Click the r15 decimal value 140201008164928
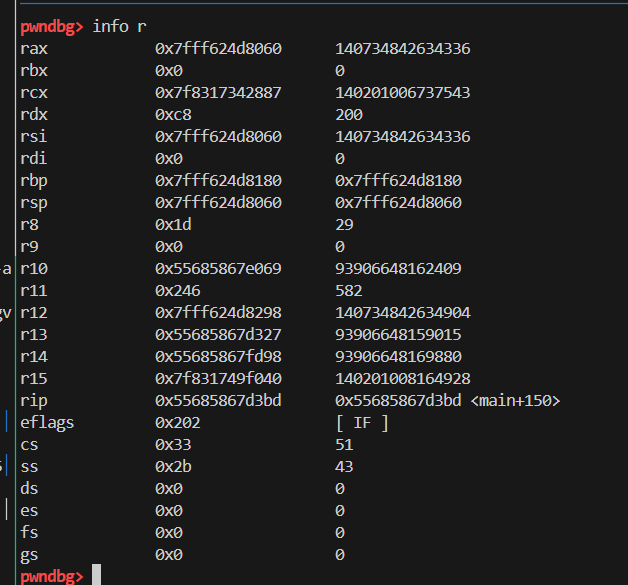 tap(403, 378)
